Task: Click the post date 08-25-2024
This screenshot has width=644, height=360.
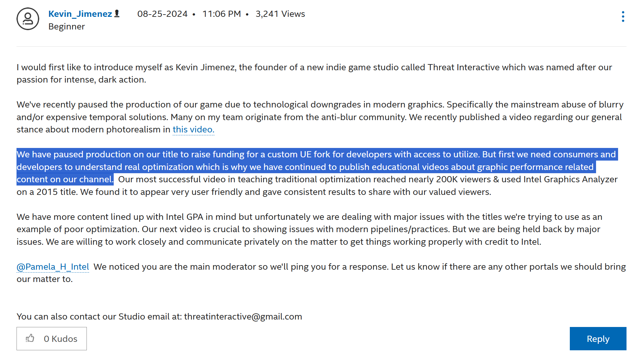Action: coord(162,14)
